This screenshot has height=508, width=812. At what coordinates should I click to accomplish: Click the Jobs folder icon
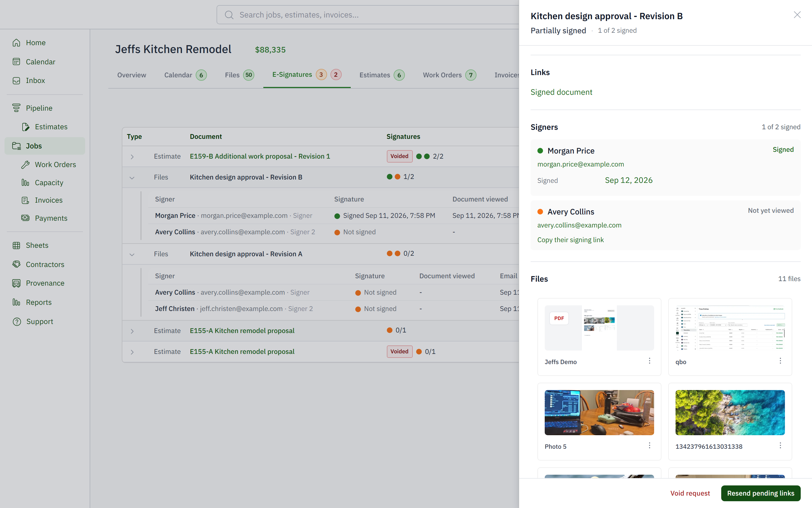pyautogui.click(x=16, y=146)
